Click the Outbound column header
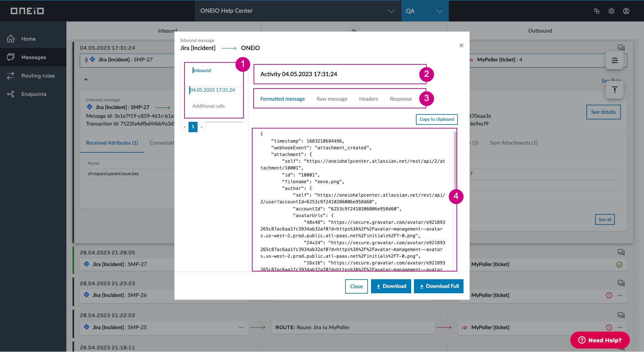The width and height of the screenshot is (644, 352). tap(540, 31)
